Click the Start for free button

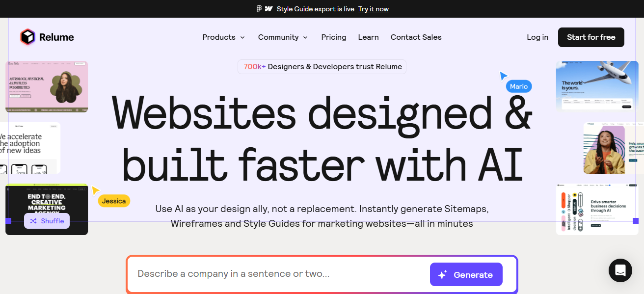coord(591,37)
